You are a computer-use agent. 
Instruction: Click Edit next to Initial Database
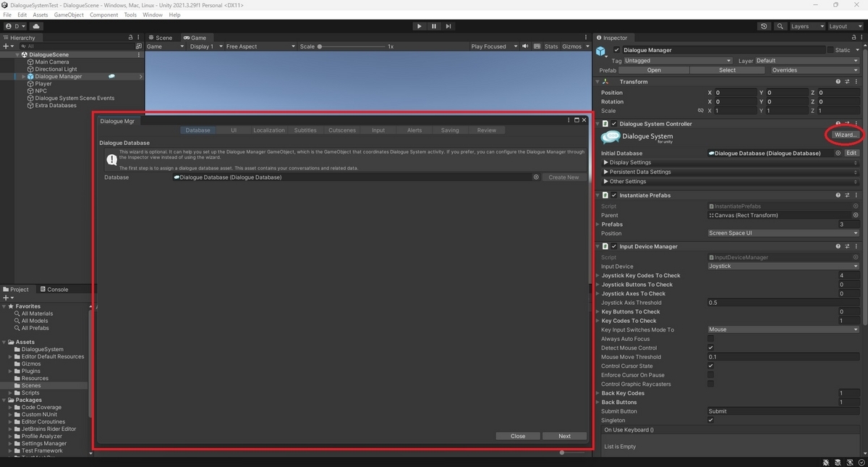(852, 153)
